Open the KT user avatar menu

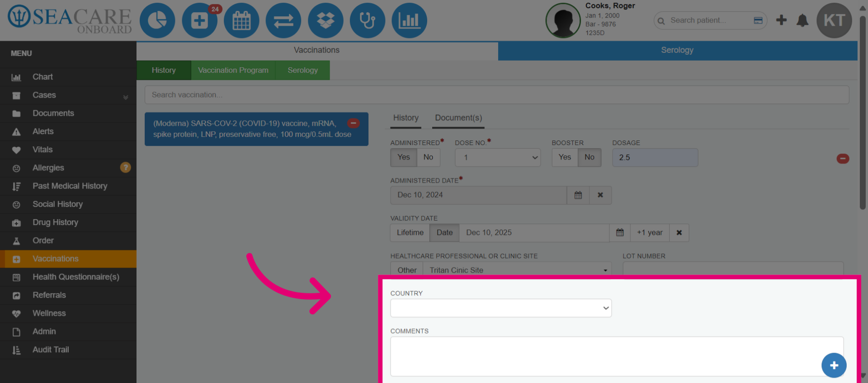[x=834, y=20]
